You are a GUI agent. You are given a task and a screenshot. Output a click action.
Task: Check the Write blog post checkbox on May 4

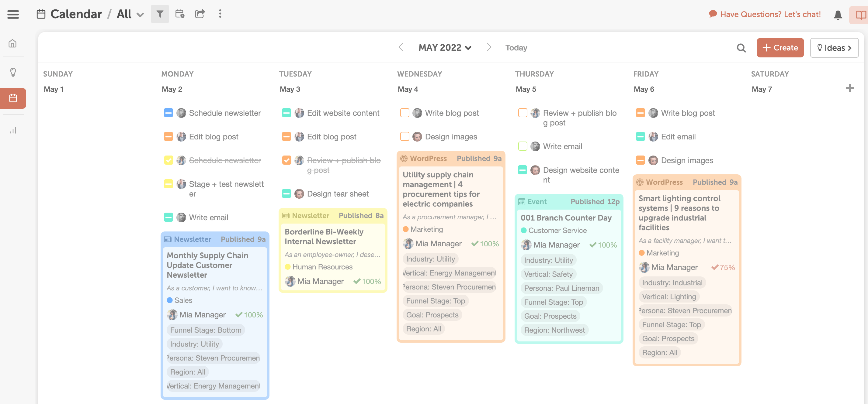404,113
